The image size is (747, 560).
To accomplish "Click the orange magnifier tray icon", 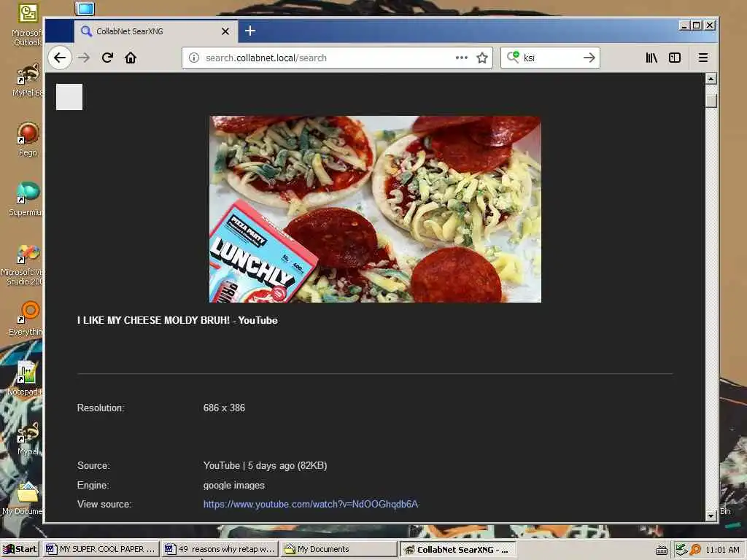I will 695,550.
